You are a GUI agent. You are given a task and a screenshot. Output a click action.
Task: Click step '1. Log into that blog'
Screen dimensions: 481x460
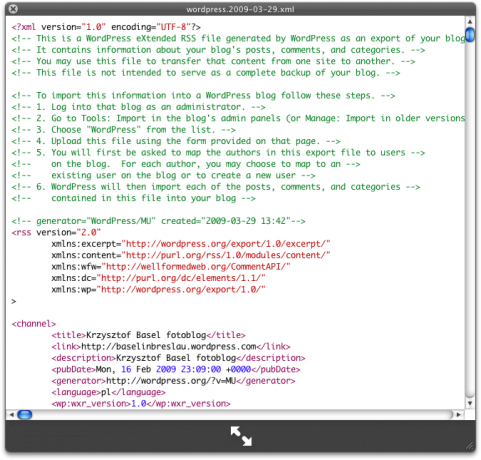click(138, 107)
